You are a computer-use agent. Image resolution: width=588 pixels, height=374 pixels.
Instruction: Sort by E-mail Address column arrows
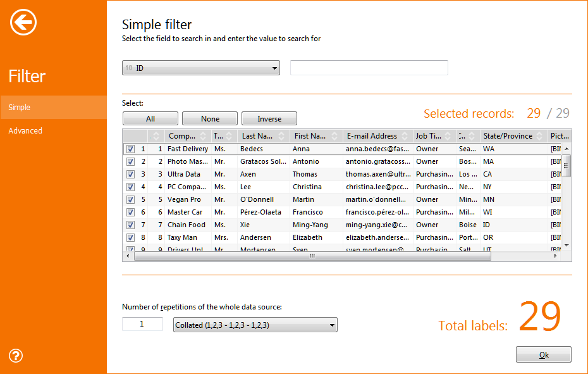tap(406, 136)
